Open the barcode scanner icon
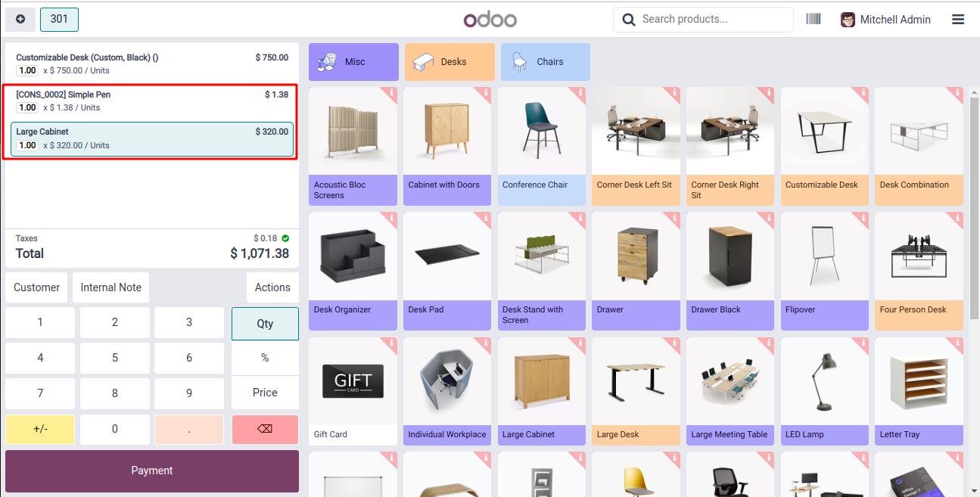The width and height of the screenshot is (980, 497). pyautogui.click(x=814, y=19)
